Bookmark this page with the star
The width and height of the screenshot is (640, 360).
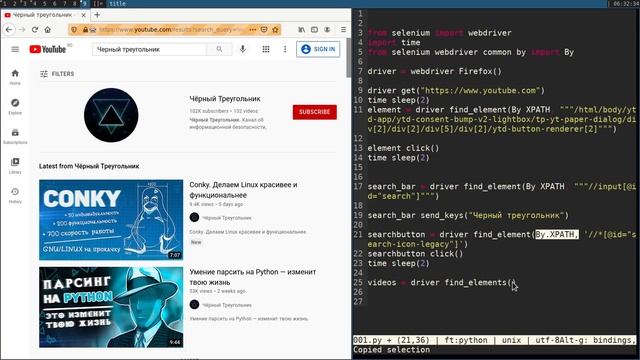point(276,30)
